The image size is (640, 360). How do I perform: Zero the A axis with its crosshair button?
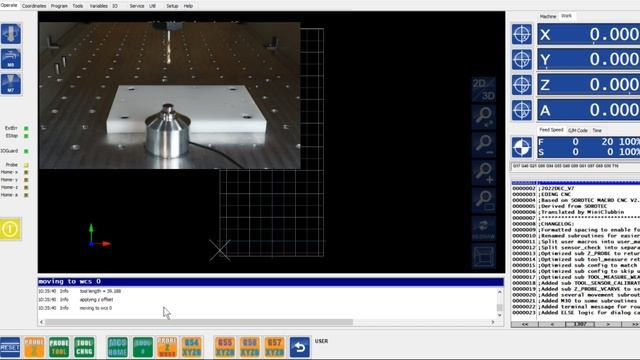[522, 110]
